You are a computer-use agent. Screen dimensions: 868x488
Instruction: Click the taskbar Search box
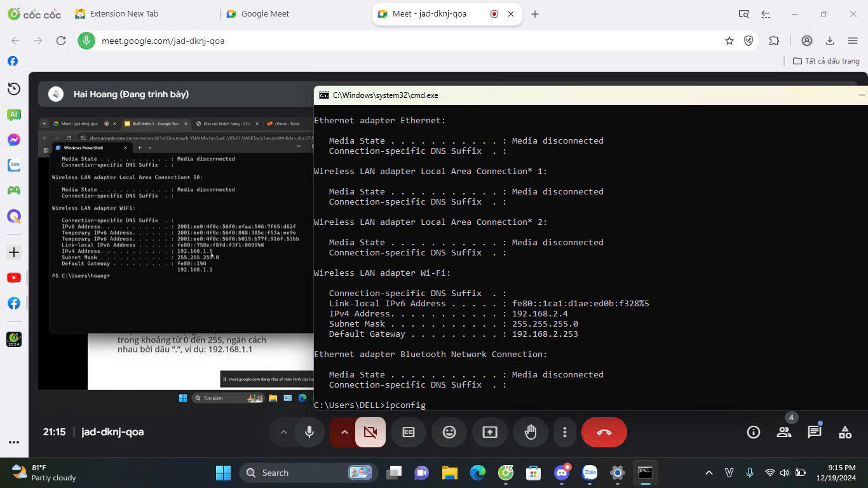(309, 473)
